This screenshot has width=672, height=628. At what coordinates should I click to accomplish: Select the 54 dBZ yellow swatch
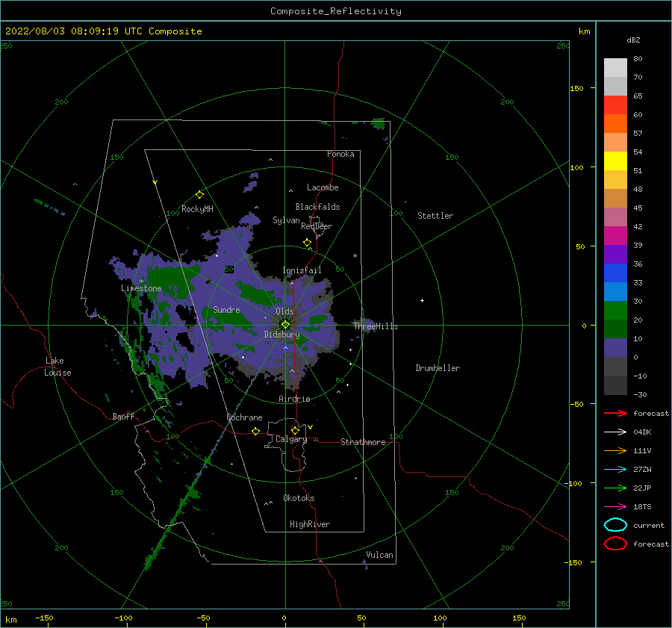(x=615, y=161)
